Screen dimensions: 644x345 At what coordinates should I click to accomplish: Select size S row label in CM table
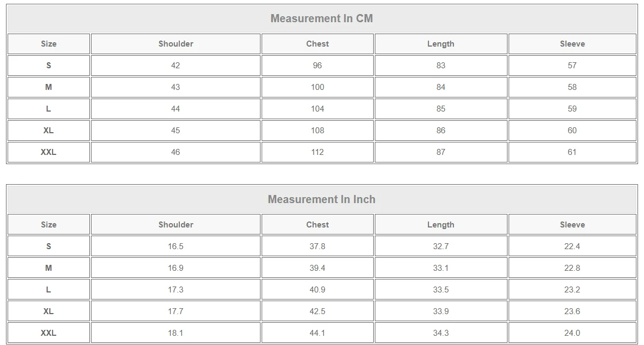click(48, 66)
